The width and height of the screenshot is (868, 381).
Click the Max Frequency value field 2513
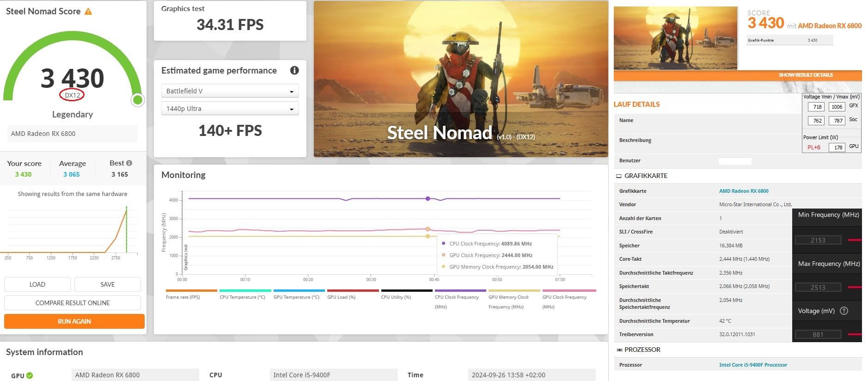818,287
